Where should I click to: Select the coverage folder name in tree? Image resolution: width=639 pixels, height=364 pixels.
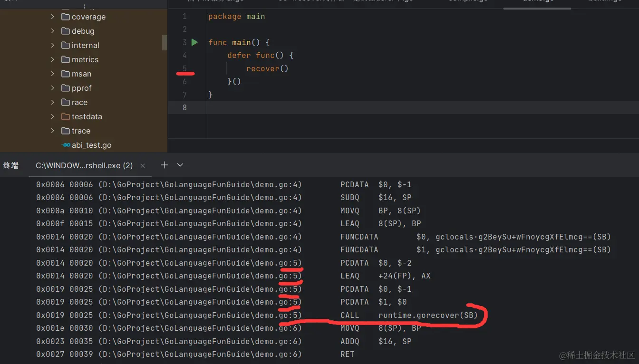88,17
